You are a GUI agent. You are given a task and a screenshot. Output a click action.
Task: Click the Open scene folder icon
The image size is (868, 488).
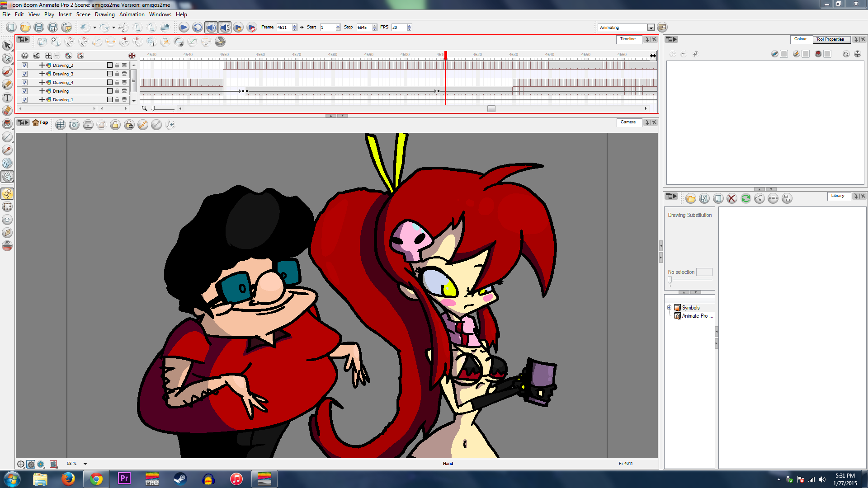[25, 27]
